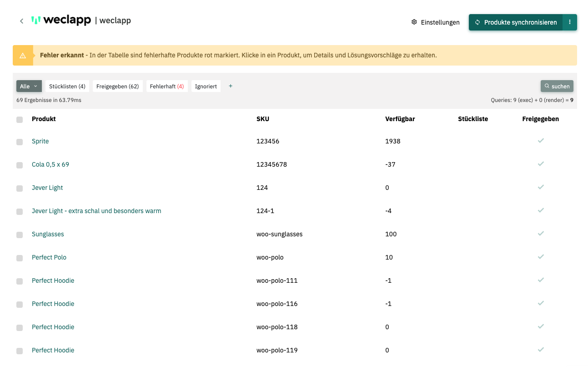Click the Freigegeben checkmark for Perfect Polo

[540, 257]
